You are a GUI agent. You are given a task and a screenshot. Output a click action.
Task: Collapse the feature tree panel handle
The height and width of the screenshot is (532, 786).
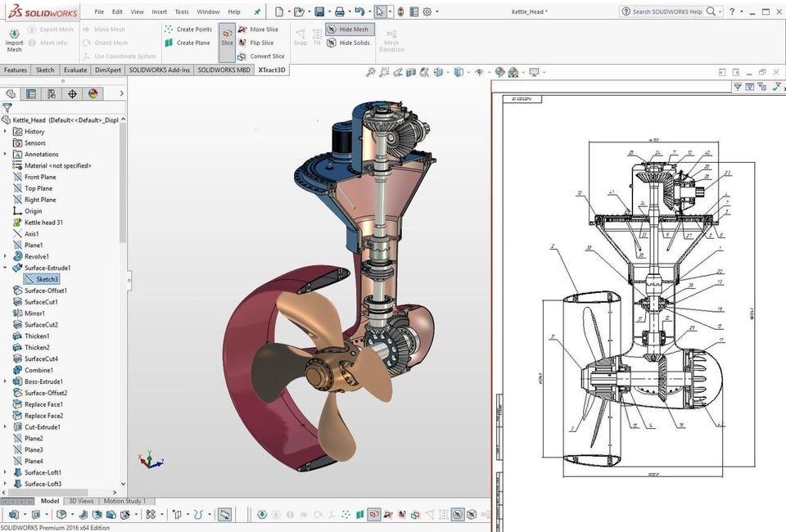[129, 280]
